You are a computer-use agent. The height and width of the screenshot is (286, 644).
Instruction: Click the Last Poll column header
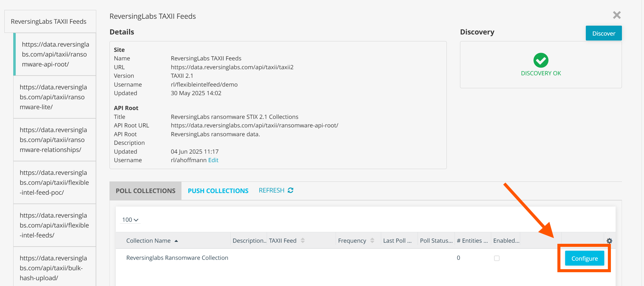tap(397, 240)
